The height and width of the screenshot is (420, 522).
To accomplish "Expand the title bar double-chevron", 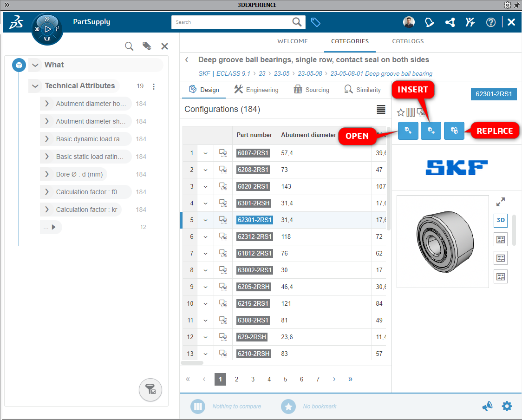I will pyautogui.click(x=7, y=5).
